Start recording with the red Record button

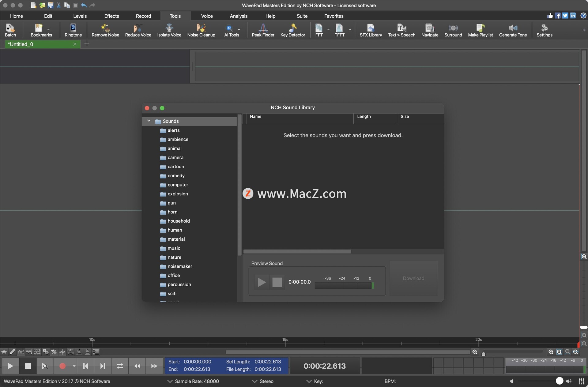click(x=62, y=366)
